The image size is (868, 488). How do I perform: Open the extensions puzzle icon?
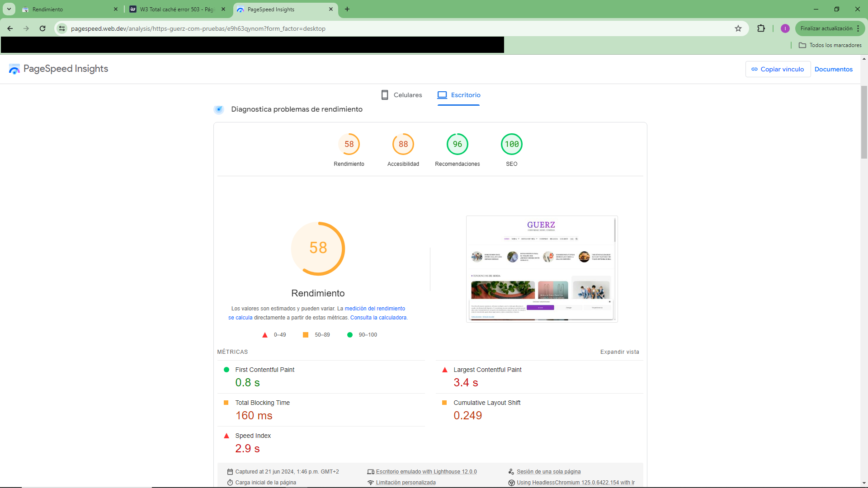pos(761,28)
